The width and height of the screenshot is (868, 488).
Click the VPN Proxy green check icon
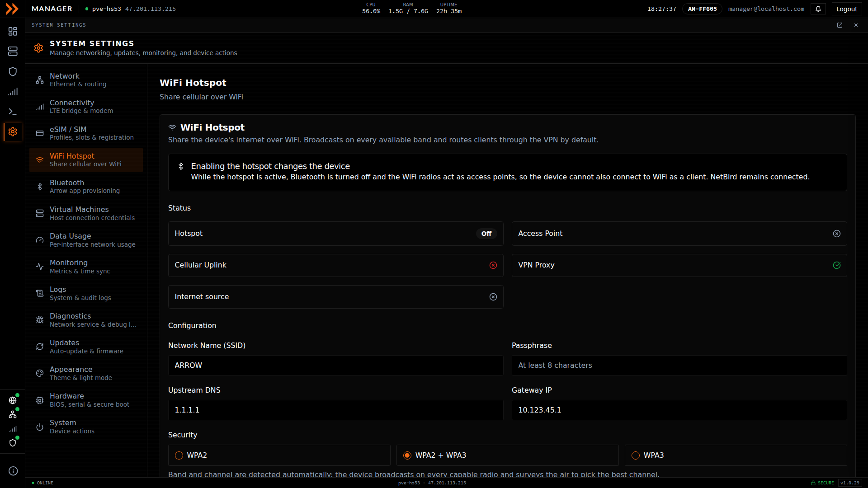[837, 265]
